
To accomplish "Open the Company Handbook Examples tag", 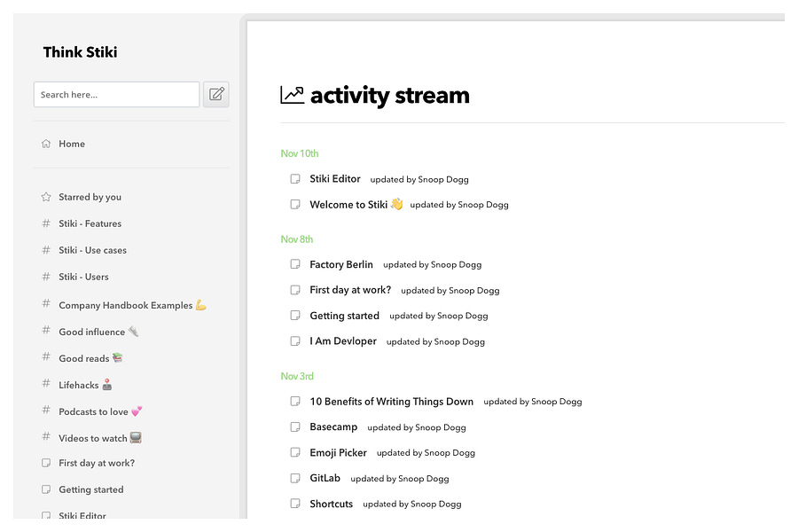I will tap(132, 305).
